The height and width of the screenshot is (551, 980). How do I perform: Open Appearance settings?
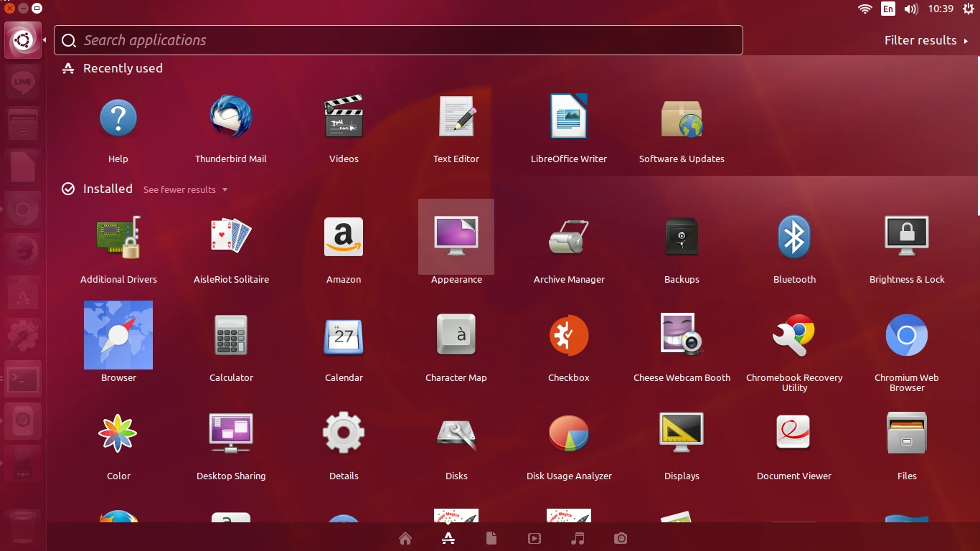[456, 237]
